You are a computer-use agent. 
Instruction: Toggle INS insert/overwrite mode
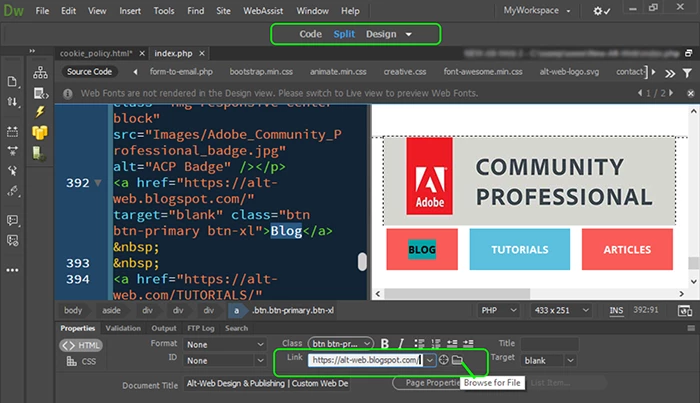616,311
